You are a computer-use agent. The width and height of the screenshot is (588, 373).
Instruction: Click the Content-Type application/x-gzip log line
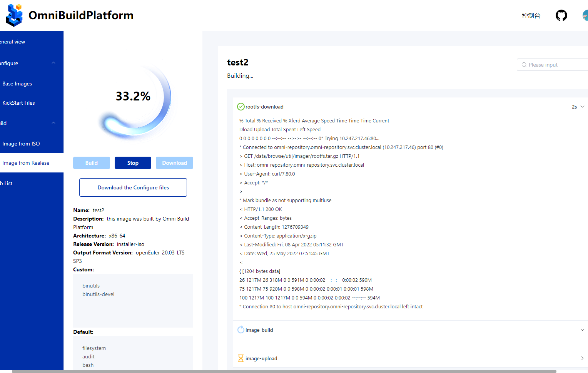(x=278, y=236)
